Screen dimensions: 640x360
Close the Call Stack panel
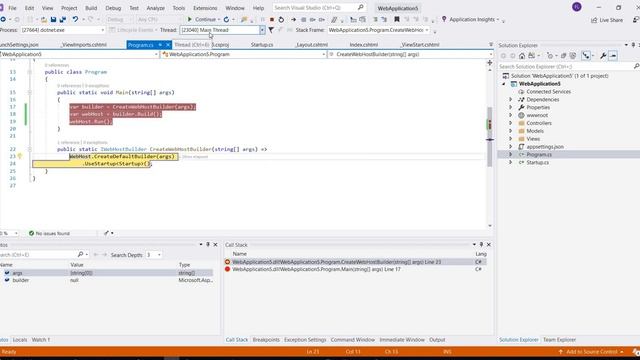click(489, 244)
